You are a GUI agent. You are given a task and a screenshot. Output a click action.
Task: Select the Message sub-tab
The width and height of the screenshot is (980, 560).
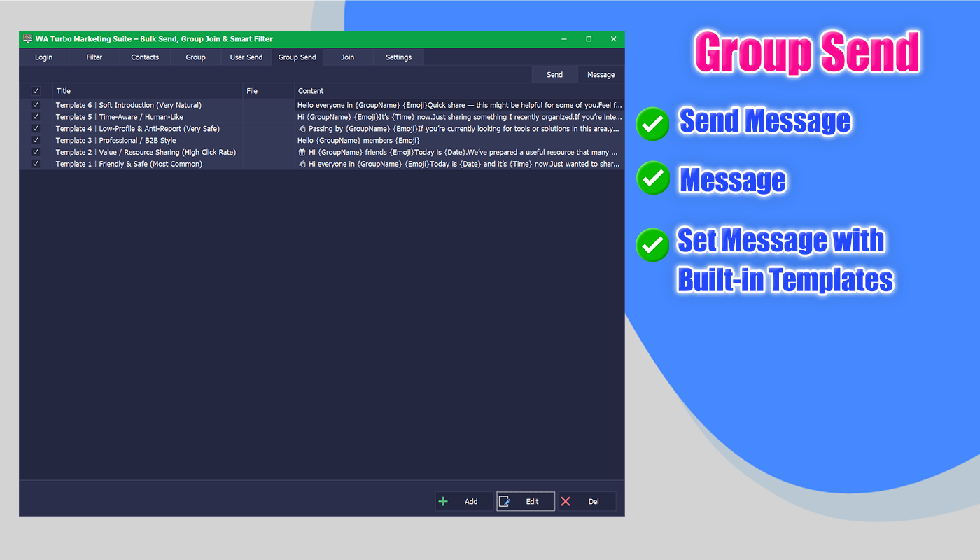click(601, 74)
